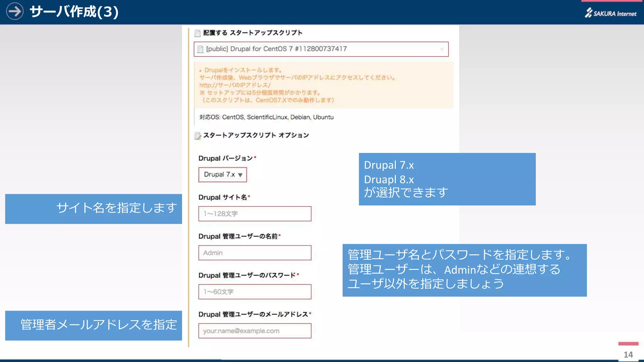Click the サーバ作成(3) slide title
This screenshot has height=362, width=644.
coord(74,12)
